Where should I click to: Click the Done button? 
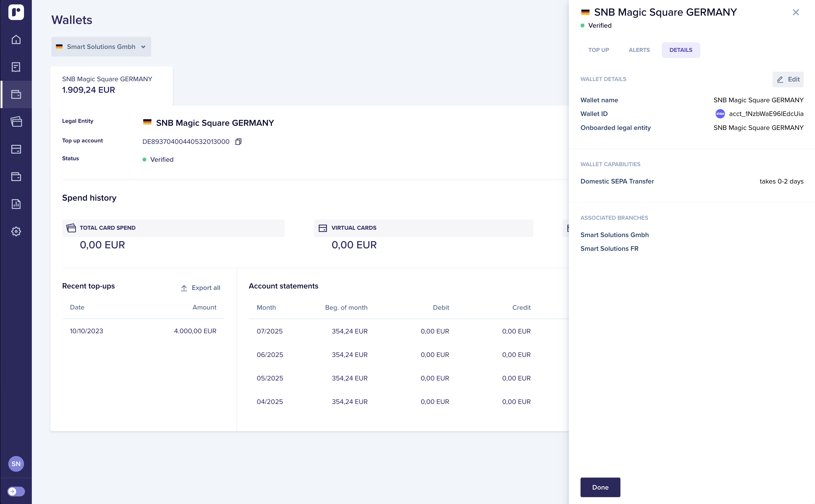click(x=600, y=487)
